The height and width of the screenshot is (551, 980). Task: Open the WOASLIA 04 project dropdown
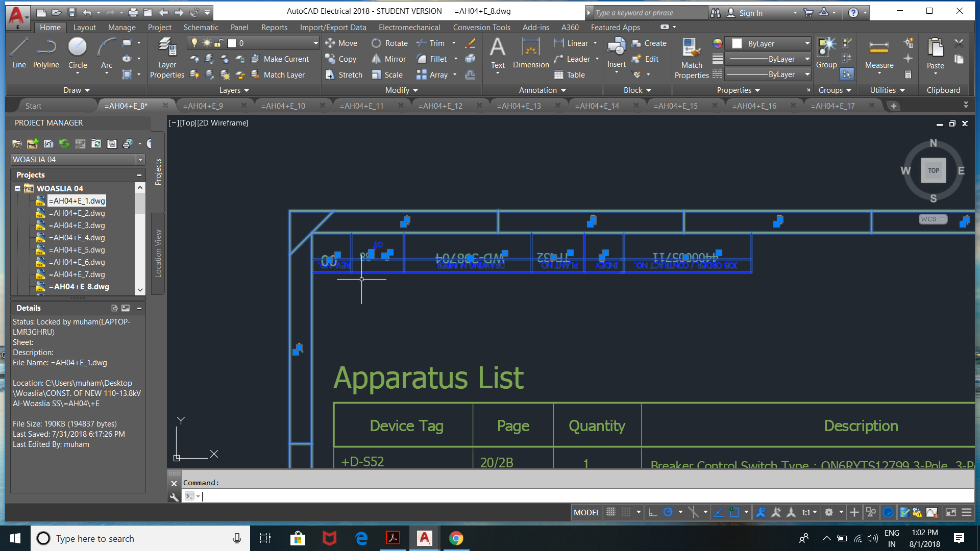(x=140, y=159)
